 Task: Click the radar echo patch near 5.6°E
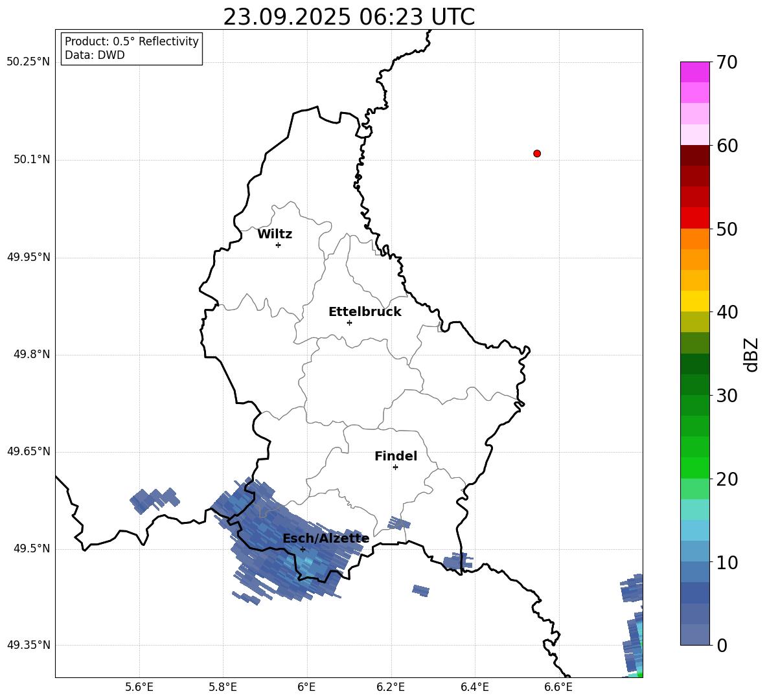[x=155, y=500]
